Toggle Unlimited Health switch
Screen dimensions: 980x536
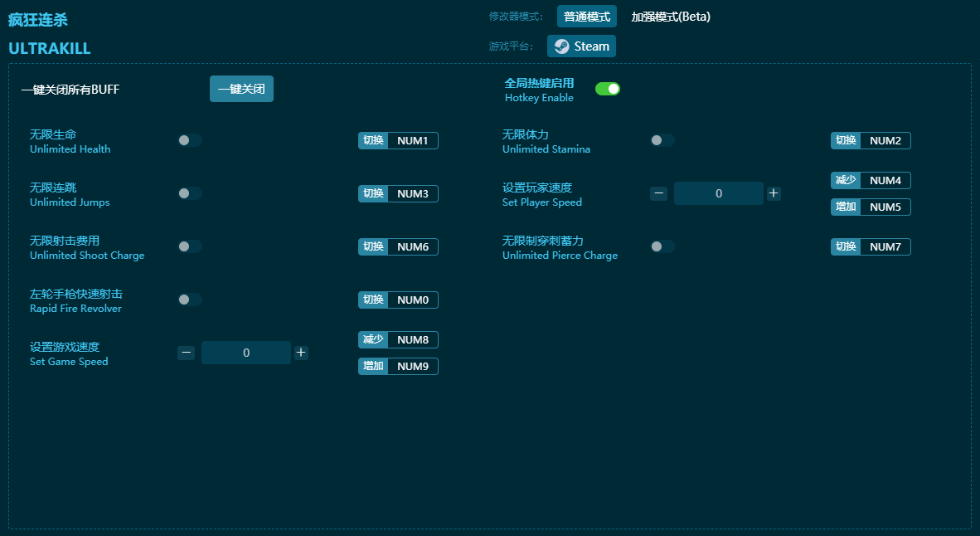tap(190, 140)
